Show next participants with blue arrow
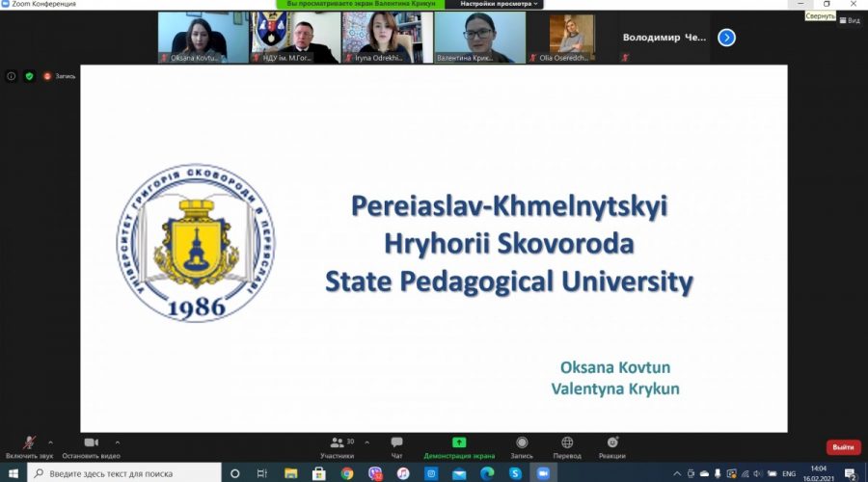Image resolution: width=868 pixels, height=482 pixels. coord(726,38)
